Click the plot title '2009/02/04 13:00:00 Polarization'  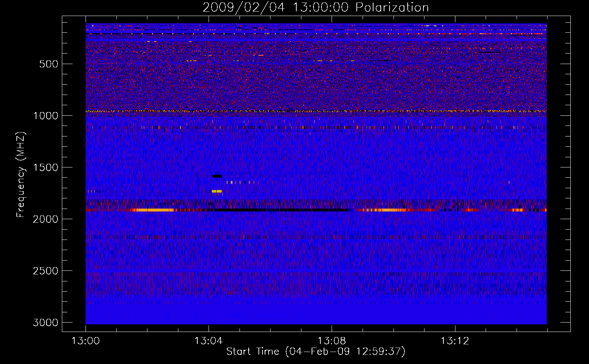[316, 7]
